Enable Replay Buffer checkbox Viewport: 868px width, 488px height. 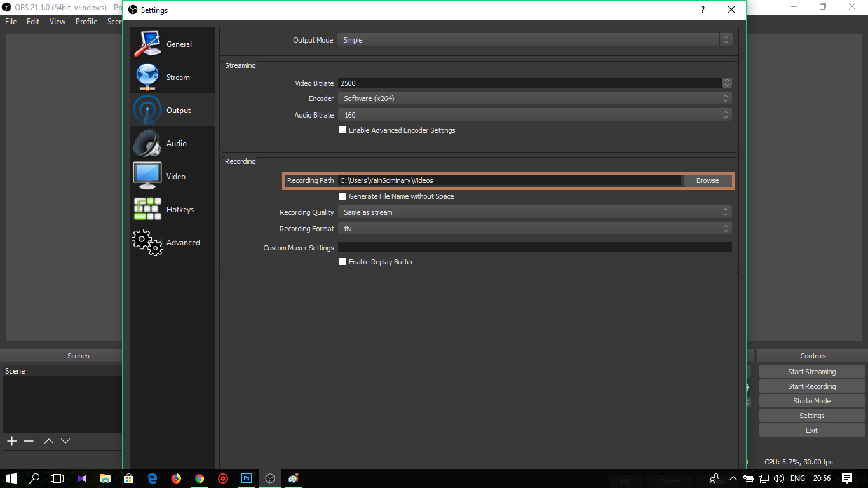pyautogui.click(x=342, y=262)
